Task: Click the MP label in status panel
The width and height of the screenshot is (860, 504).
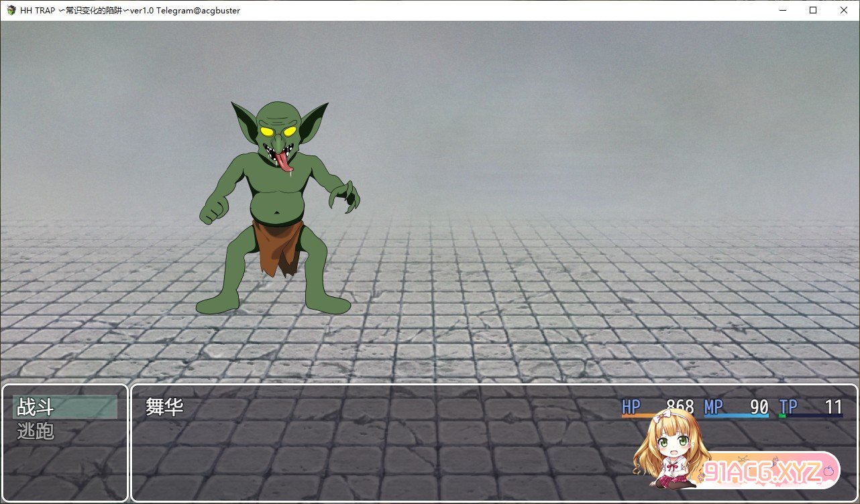Action: (714, 407)
